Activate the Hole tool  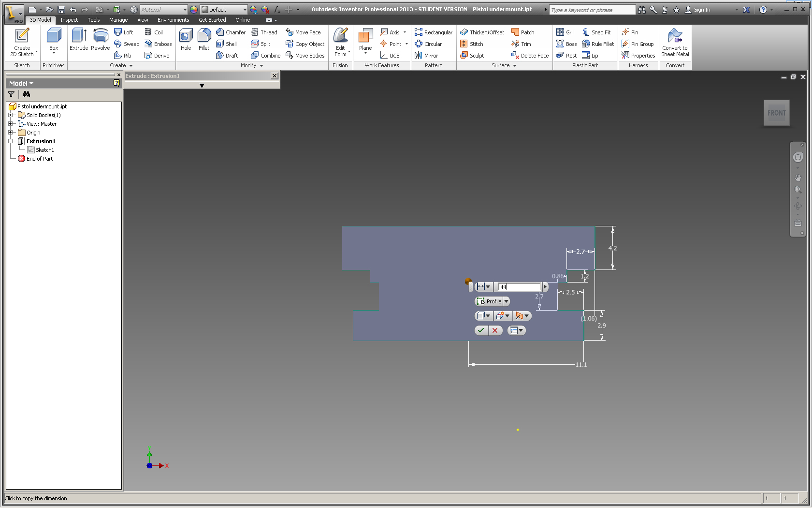click(x=186, y=40)
